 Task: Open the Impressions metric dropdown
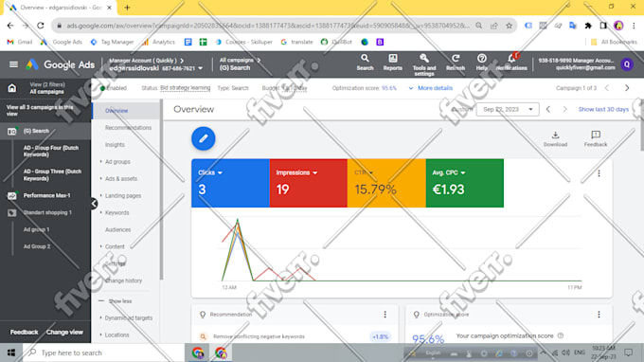pyautogui.click(x=296, y=172)
